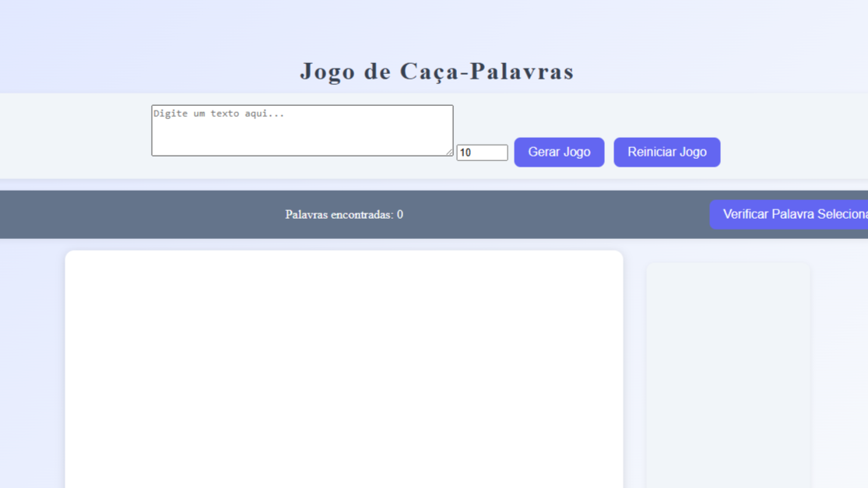
Task: Click the placeholder text 'Digite um texto aqui...'
Action: [x=219, y=114]
